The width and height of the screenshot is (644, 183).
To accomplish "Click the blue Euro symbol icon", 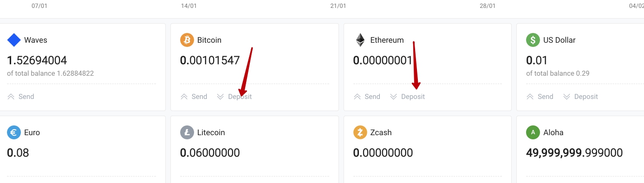I will (14, 132).
